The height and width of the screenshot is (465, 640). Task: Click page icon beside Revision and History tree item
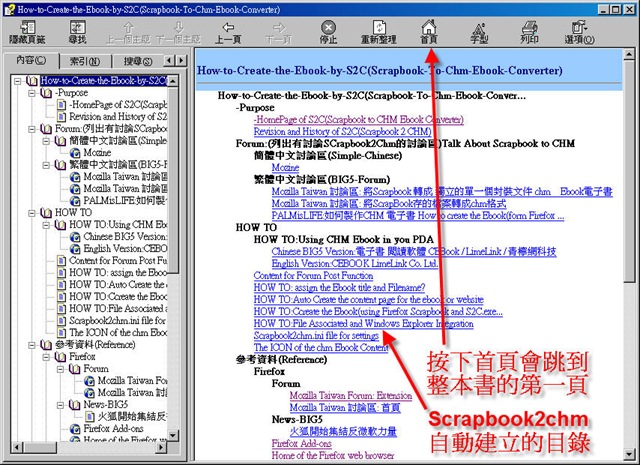pyautogui.click(x=61, y=117)
